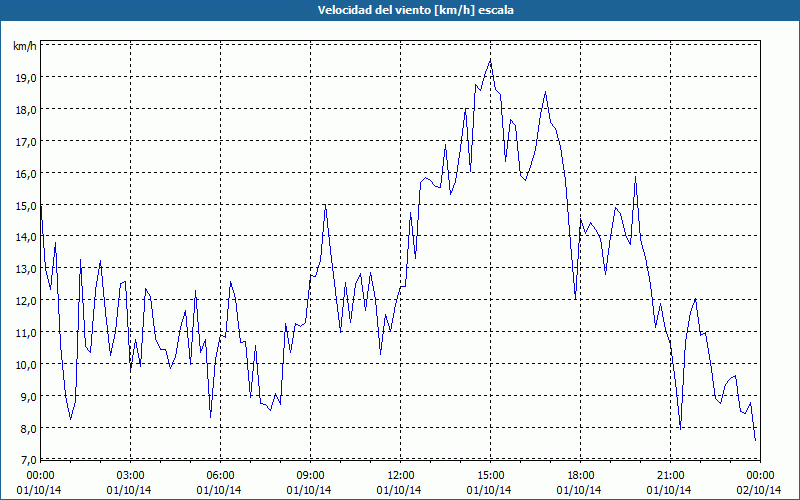The width and height of the screenshot is (800, 500).
Task: Select the '18,0' y-axis label
Action: [x=26, y=110]
